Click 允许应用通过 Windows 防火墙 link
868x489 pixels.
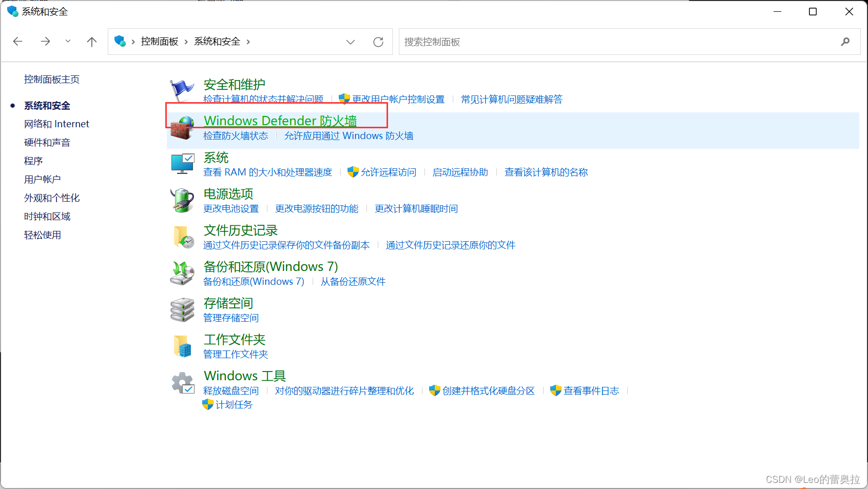click(349, 135)
